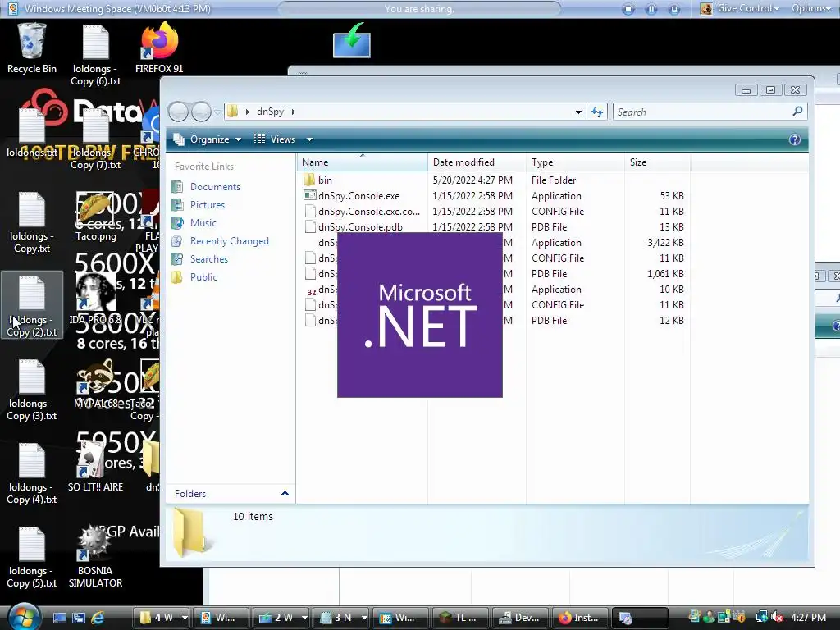
Task: Sort by the Type column header
Action: pos(575,162)
